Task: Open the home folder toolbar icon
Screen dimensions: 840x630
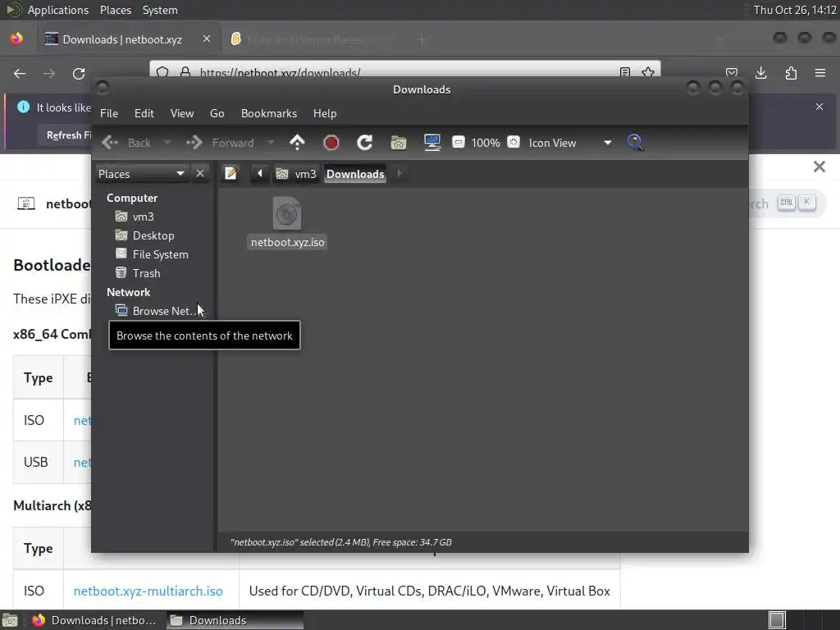Action: (x=399, y=143)
